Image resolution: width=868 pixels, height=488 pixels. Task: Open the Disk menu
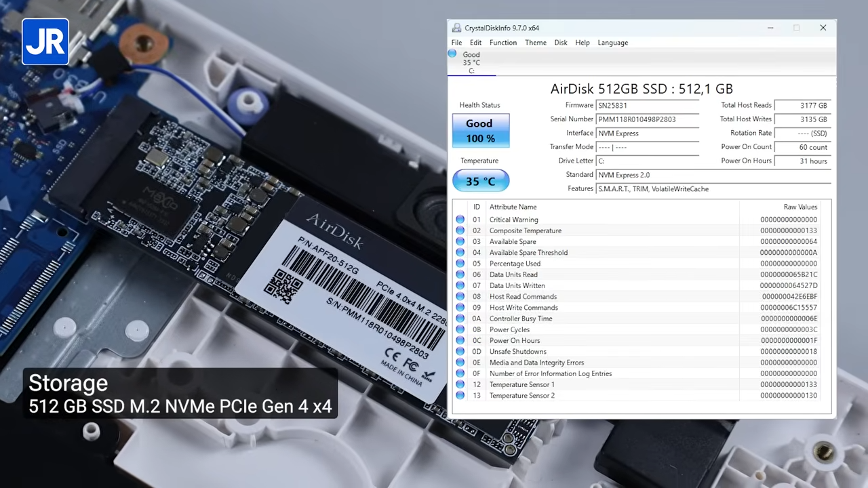click(560, 43)
